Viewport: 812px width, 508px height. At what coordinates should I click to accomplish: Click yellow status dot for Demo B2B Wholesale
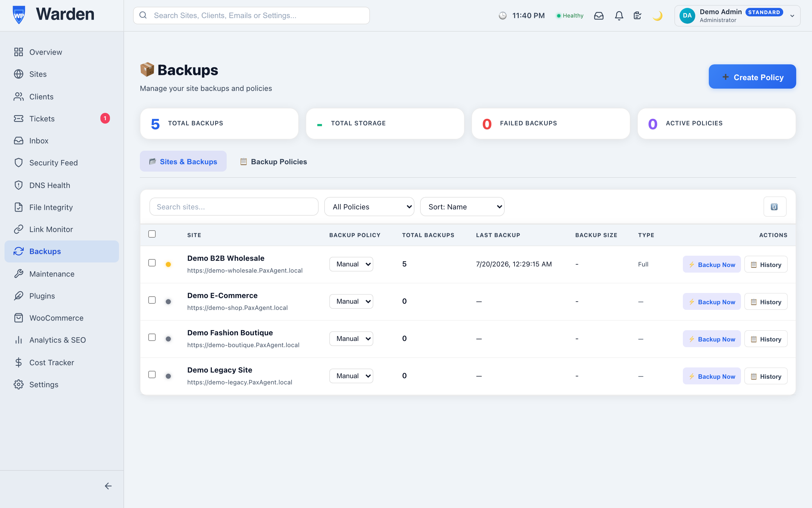tap(168, 264)
